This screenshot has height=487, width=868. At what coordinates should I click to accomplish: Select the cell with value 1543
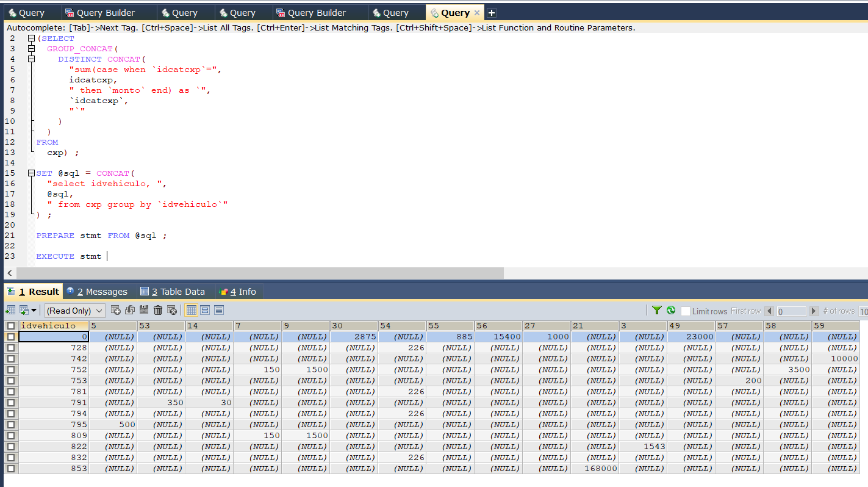coord(643,447)
